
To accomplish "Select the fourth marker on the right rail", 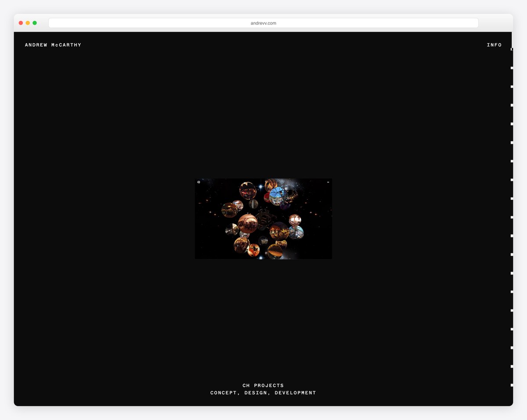I will tap(512, 105).
